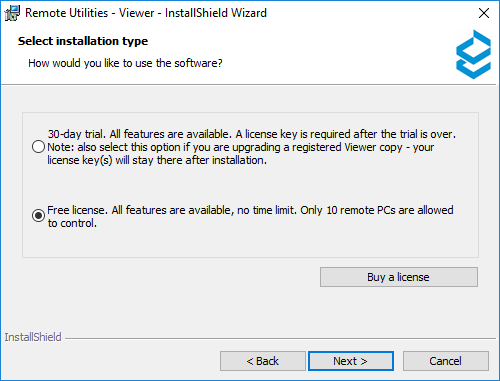The width and height of the screenshot is (500, 381).
Task: Click the 'Select installation type' heading
Action: coord(83,41)
